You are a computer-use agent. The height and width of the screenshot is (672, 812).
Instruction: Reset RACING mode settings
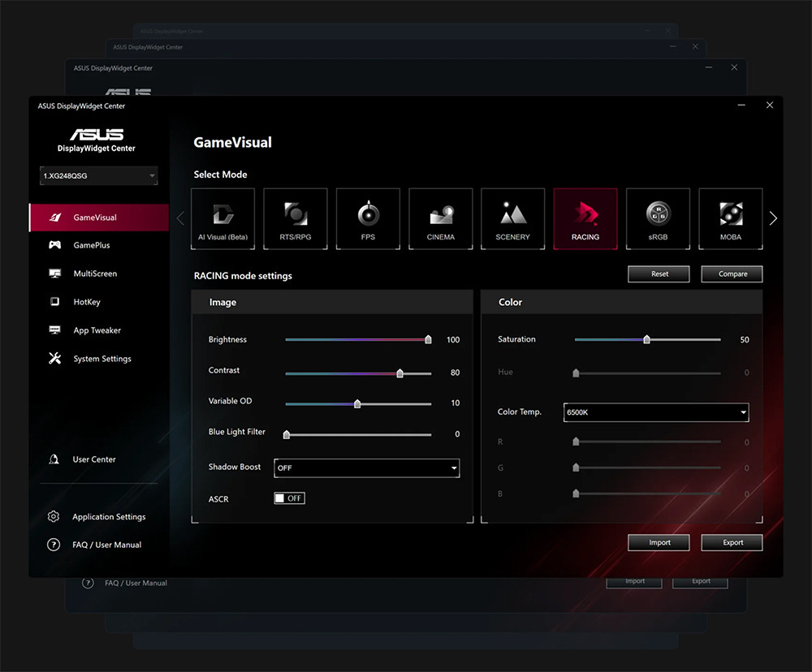click(x=658, y=274)
